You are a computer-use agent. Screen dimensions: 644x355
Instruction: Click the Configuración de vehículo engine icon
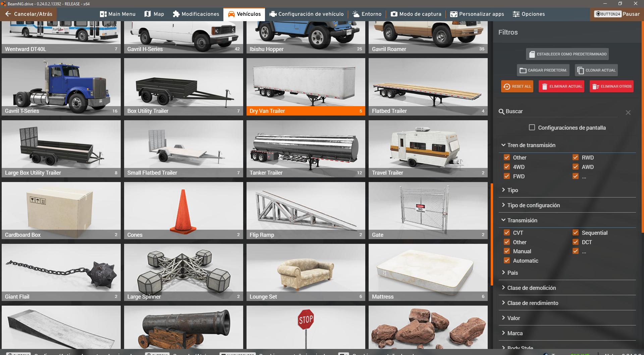pyautogui.click(x=273, y=14)
